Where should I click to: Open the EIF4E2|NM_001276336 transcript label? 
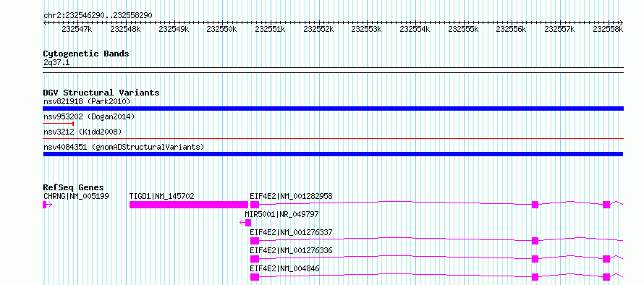pyautogui.click(x=291, y=250)
